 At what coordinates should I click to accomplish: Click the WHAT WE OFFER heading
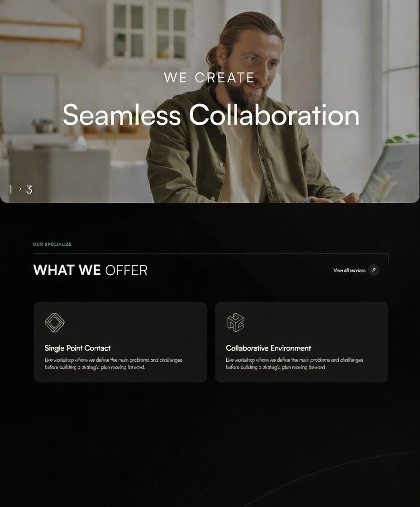[90, 270]
